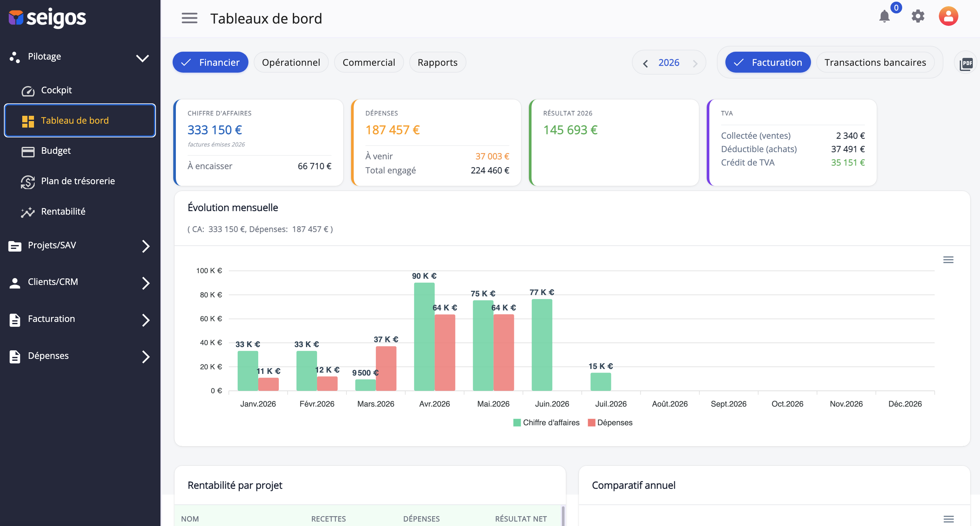980x526 pixels.
Task: Expand the Clients/CRM chevron
Action: coord(146,283)
